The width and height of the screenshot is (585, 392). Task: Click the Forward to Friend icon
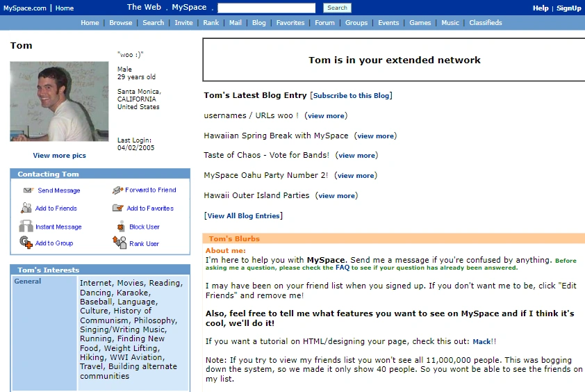[x=117, y=190]
